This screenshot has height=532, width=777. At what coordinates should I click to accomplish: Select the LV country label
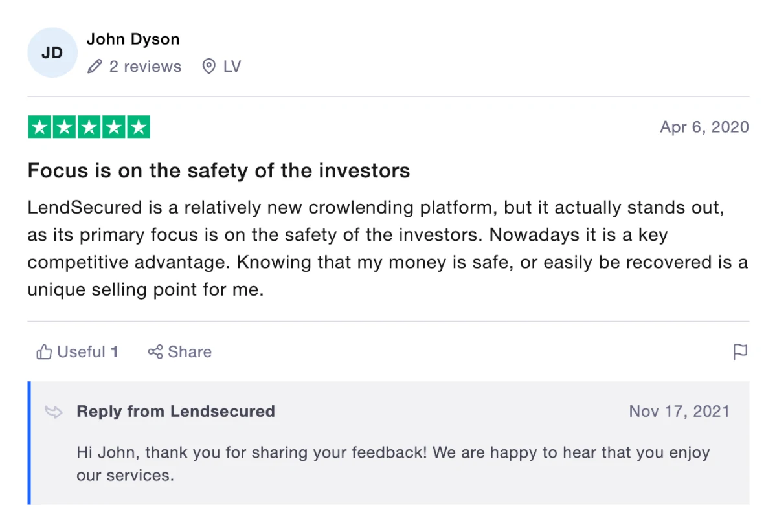(232, 67)
